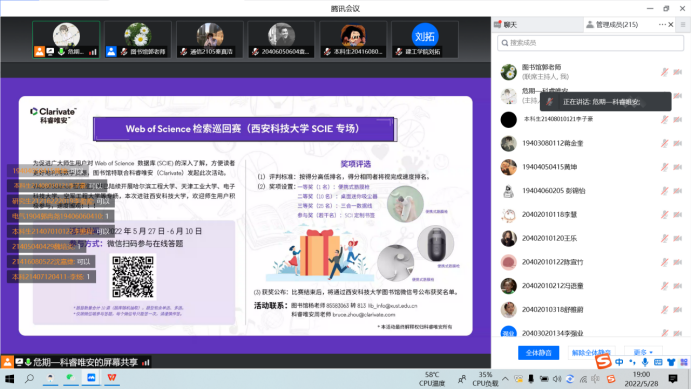Click Clarivate logo on the shared slide

pyautogui.click(x=53, y=115)
